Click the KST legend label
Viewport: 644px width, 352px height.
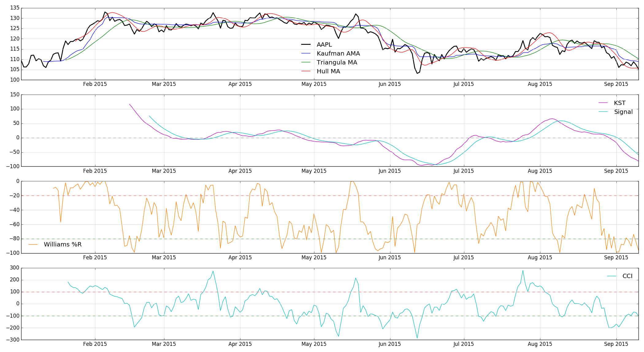[x=619, y=103]
